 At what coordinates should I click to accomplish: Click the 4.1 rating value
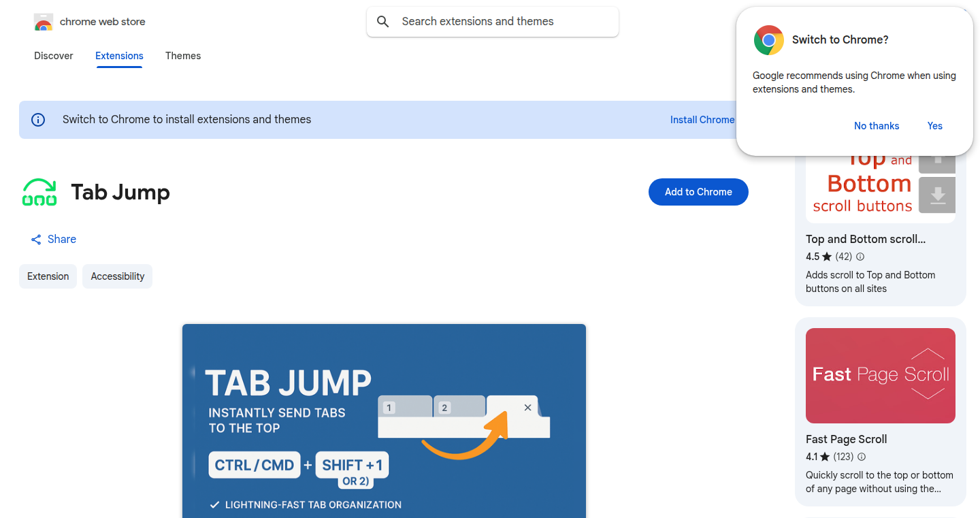(812, 457)
